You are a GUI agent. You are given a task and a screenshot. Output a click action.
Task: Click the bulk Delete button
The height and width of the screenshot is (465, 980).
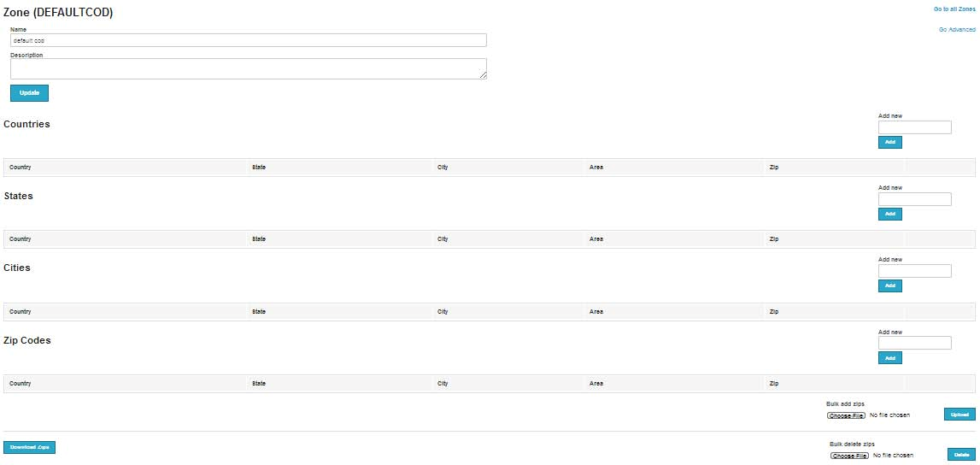tap(961, 455)
